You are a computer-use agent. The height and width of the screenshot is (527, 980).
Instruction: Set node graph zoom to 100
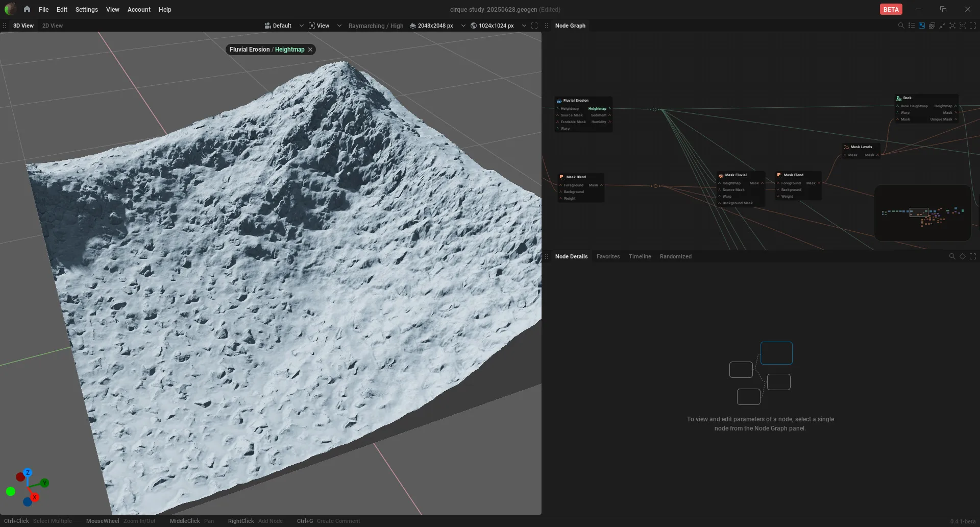click(962, 26)
